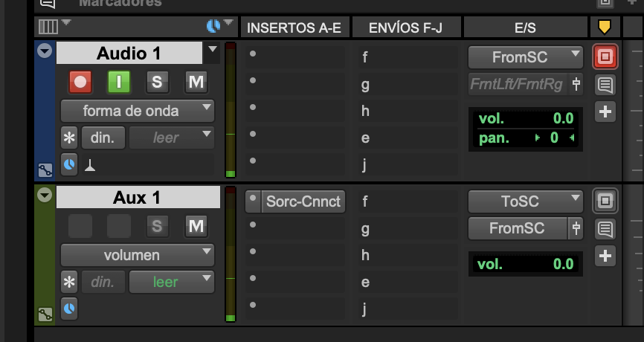
Task: Open the Audio 1 FromSC input selector
Action: click(525, 56)
